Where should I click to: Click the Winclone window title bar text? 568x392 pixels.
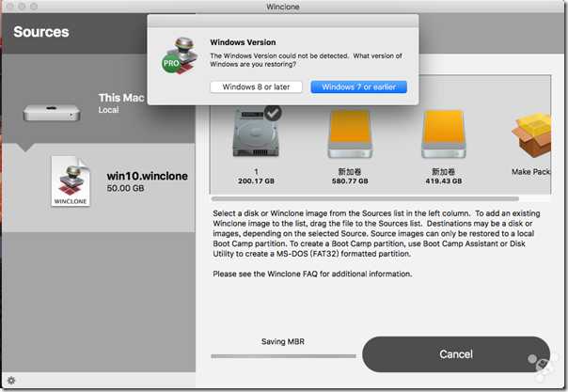click(283, 7)
